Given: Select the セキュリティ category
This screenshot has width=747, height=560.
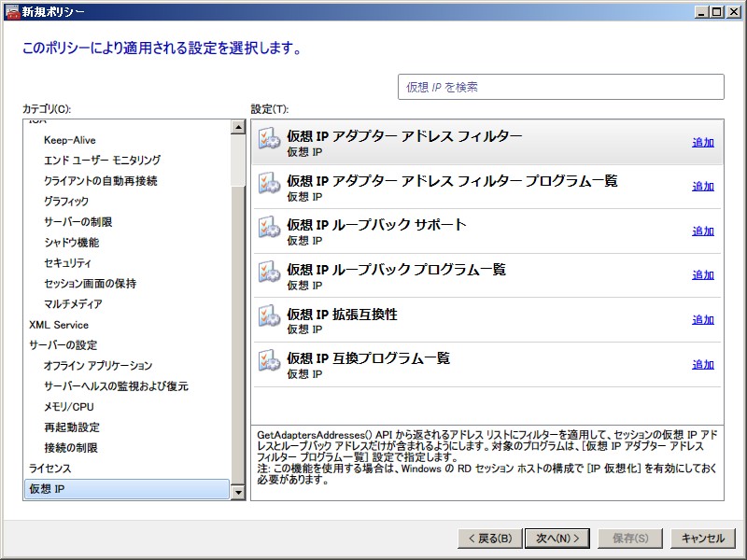Looking at the screenshot, I should [x=67, y=263].
